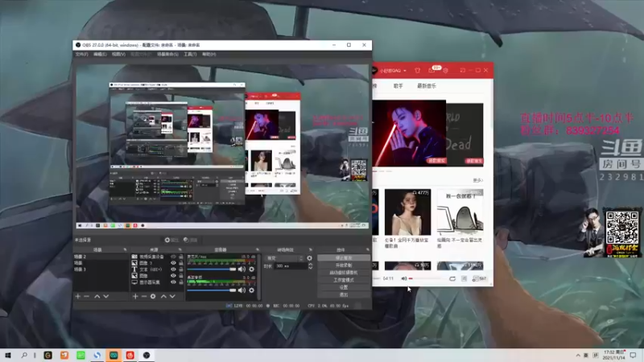Click 退出 exit button in OBS controls
The height and width of the screenshot is (362, 644).
pos(344,294)
